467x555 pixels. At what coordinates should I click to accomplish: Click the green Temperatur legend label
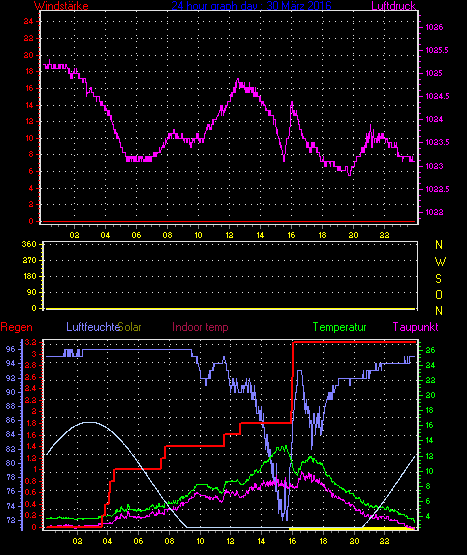(339, 327)
